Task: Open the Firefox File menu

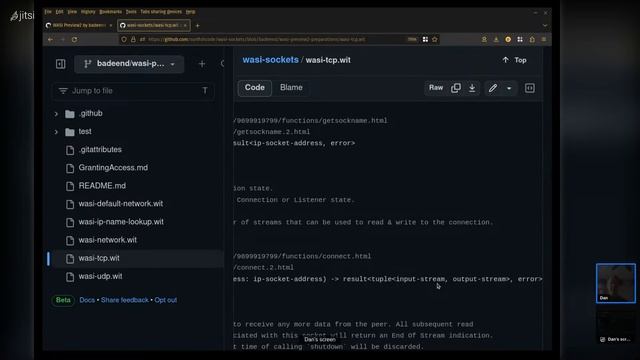Action: tap(48, 12)
